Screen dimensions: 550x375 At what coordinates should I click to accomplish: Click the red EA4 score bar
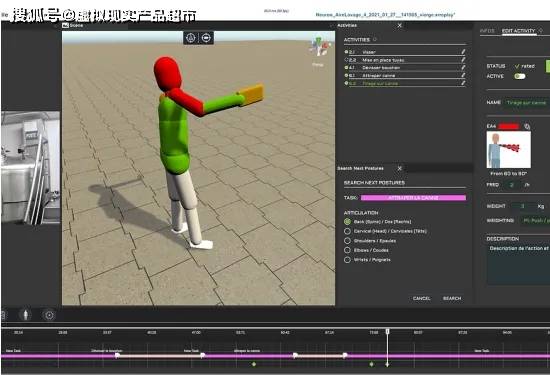(509, 126)
